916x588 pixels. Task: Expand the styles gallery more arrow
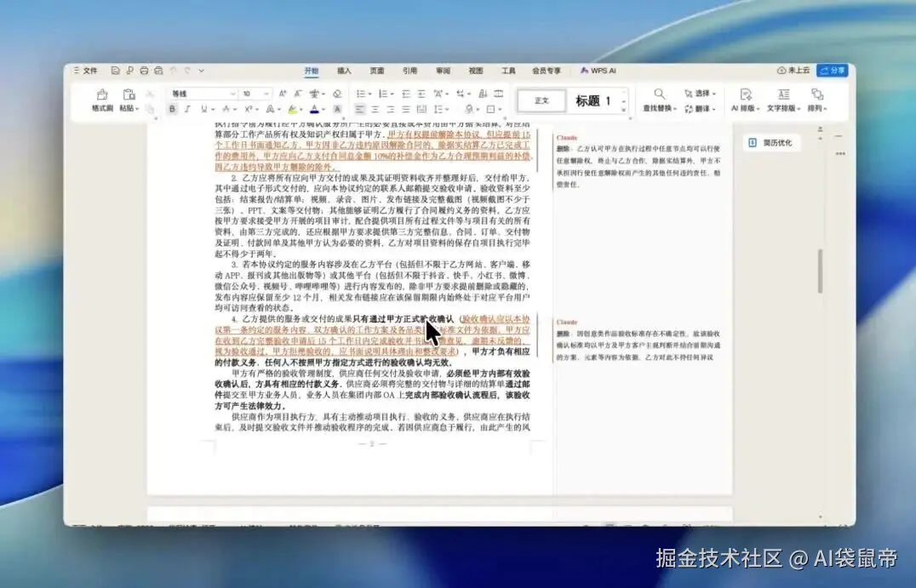coord(624,110)
